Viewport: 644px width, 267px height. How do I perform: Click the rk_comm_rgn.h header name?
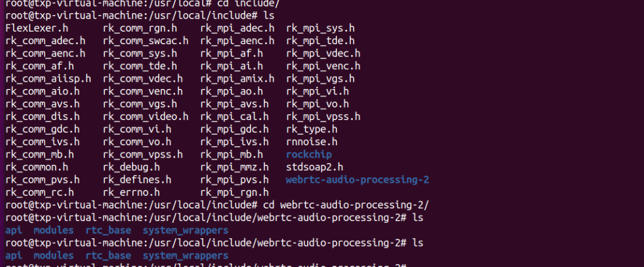pyautogui.click(x=140, y=28)
